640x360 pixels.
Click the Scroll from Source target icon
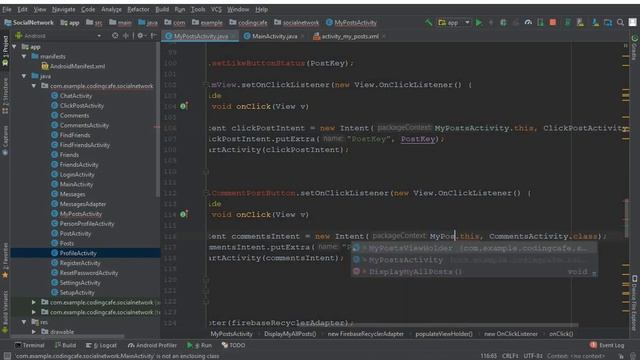click(115, 36)
